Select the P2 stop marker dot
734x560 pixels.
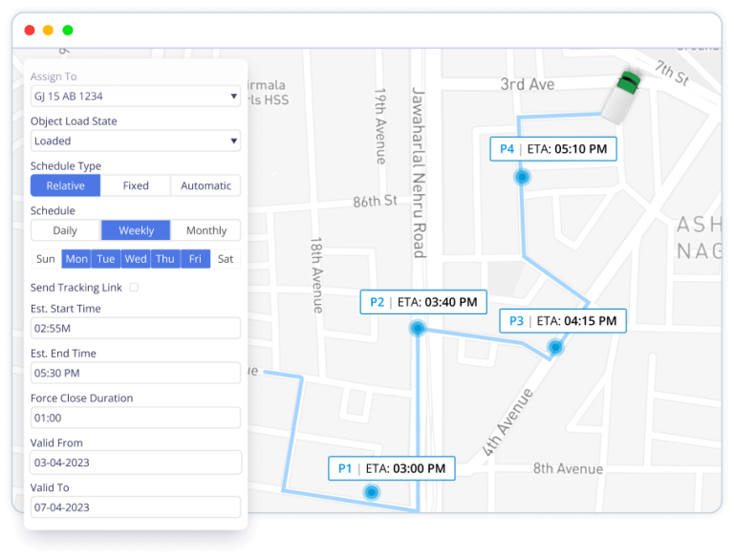point(418,329)
